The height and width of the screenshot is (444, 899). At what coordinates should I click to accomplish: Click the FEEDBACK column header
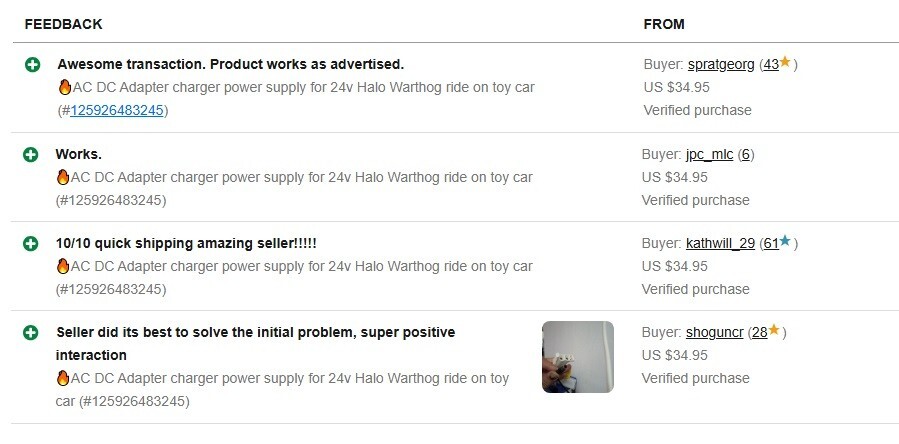pyautogui.click(x=63, y=24)
